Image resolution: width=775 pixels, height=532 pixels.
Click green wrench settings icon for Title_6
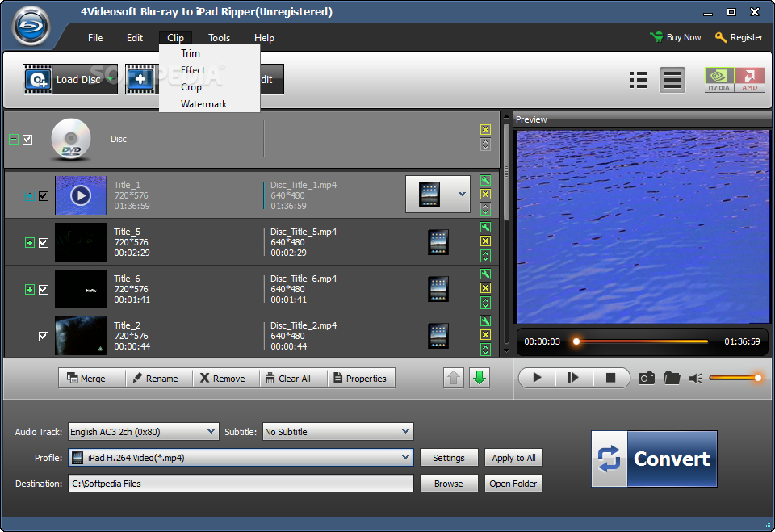485,274
